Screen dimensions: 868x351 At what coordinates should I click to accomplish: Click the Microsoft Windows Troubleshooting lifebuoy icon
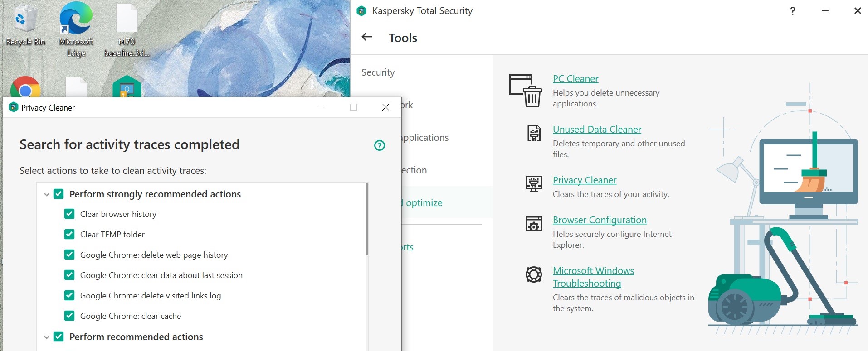[x=534, y=274]
